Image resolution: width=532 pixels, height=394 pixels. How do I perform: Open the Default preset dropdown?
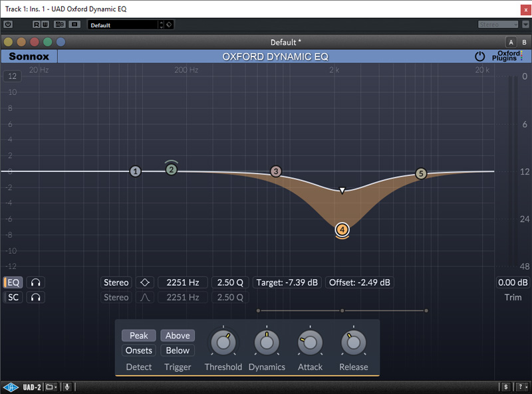click(126, 25)
